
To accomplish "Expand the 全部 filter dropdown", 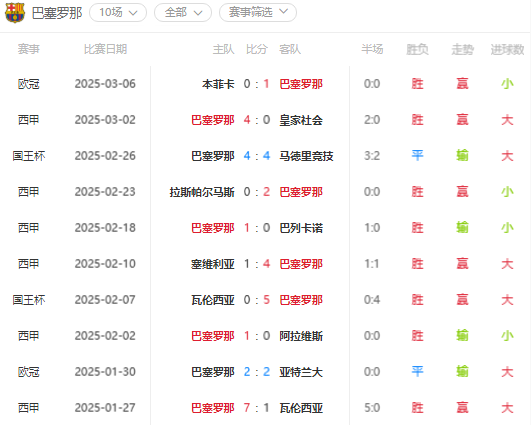I will click(183, 13).
